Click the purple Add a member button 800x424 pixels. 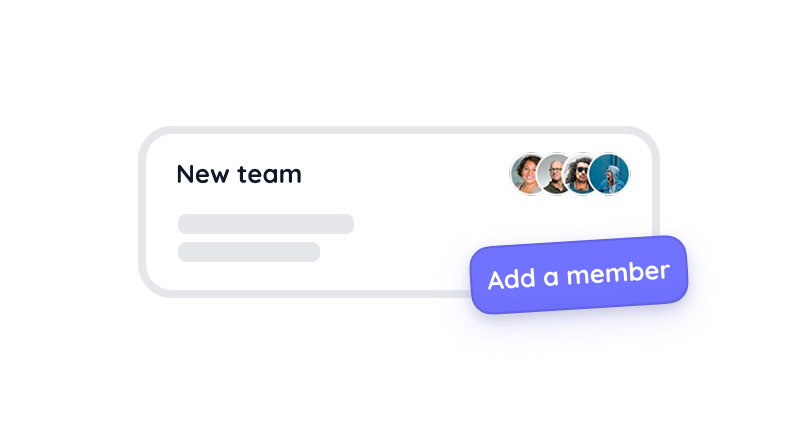579,275
